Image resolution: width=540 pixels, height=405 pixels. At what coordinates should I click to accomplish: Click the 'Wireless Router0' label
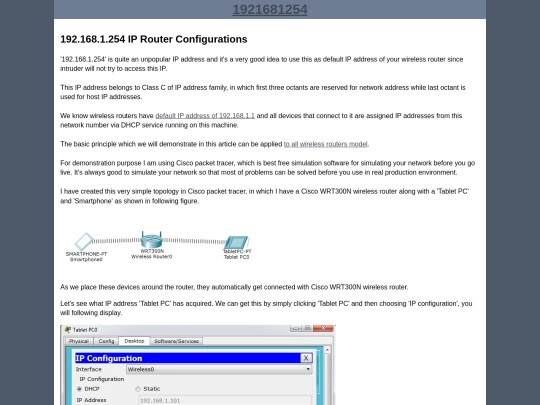point(151,257)
